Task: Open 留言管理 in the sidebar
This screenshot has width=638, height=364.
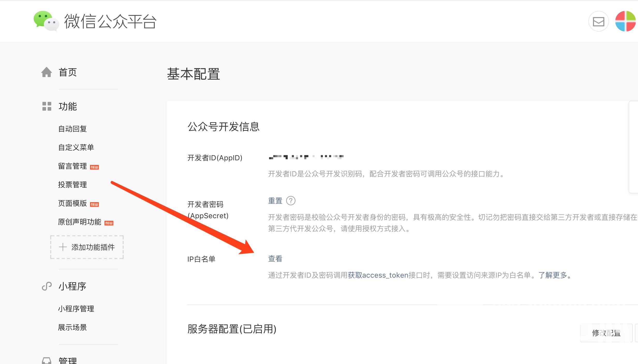Action: click(72, 166)
